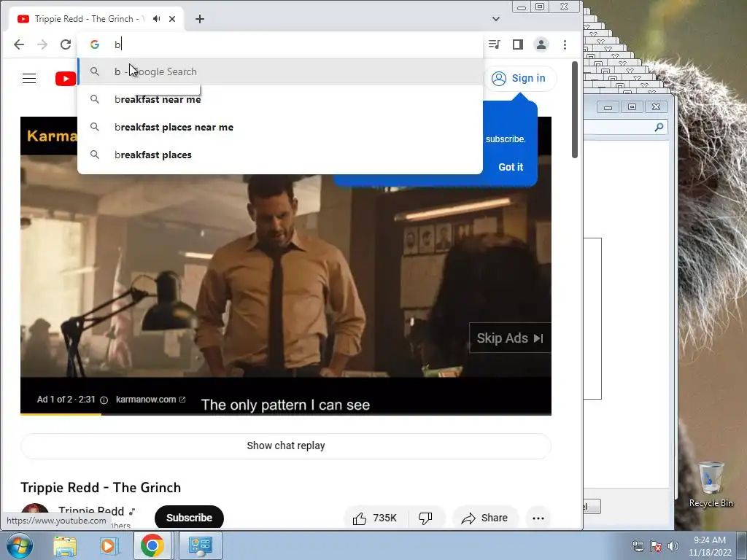Image resolution: width=747 pixels, height=560 pixels.
Task: Click Show chat replay
Action: (x=286, y=446)
